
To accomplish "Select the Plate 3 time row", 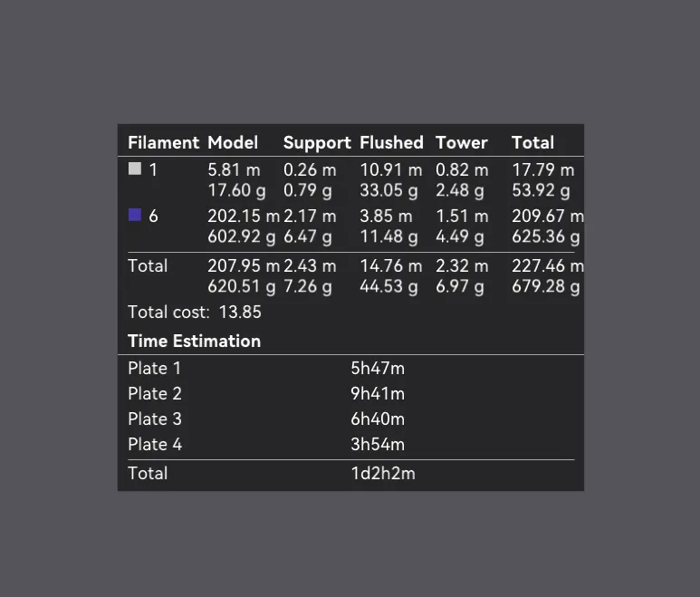I will pos(350,419).
